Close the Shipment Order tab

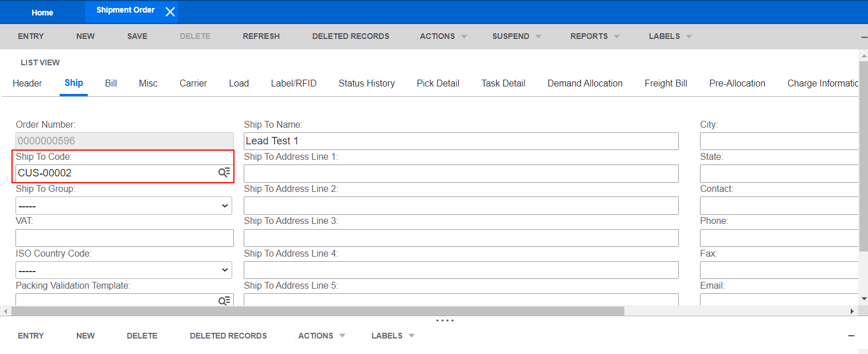170,11
